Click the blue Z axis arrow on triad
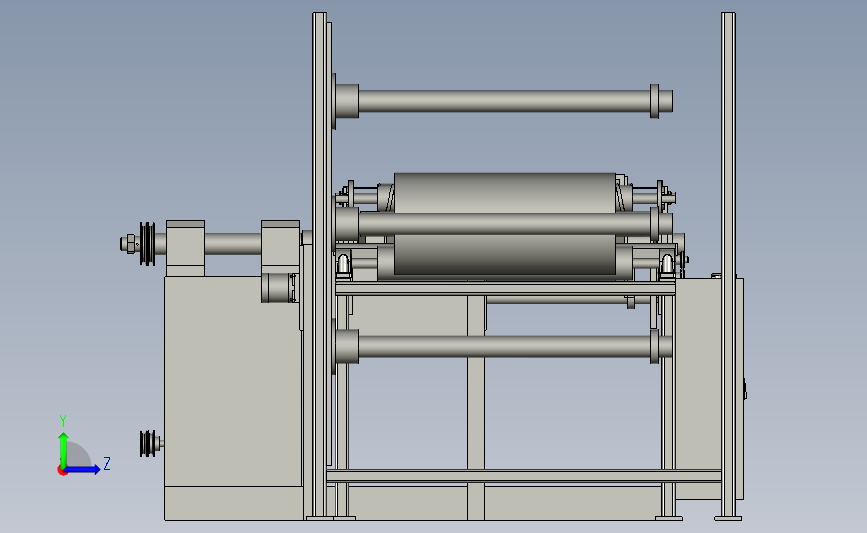 (x=83, y=470)
